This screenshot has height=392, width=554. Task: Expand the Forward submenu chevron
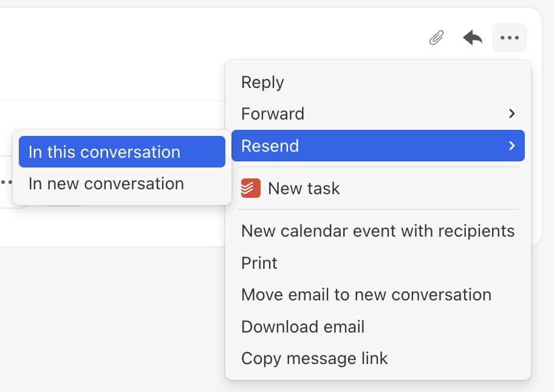pos(512,113)
